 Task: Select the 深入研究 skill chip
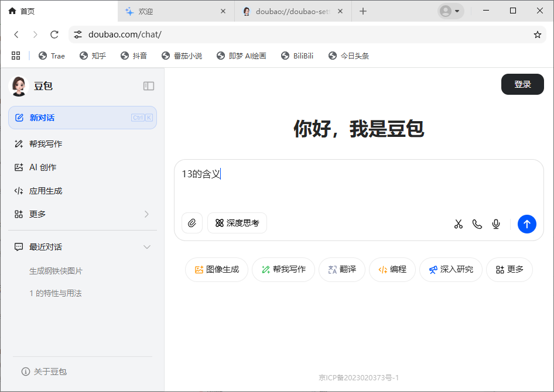451,270
